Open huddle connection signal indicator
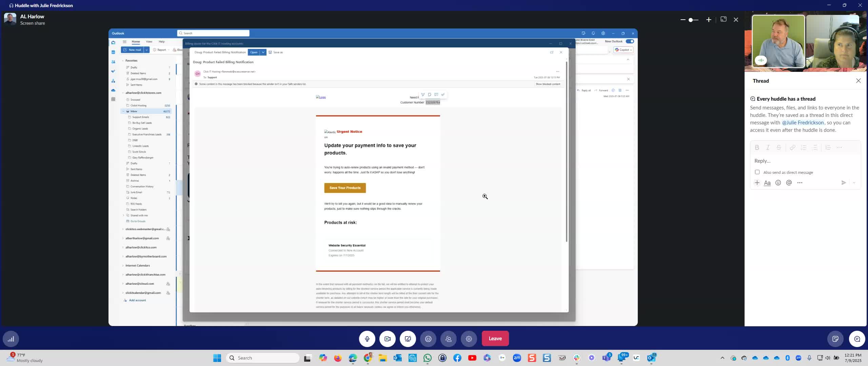Viewport: 868px width, 366px height. tap(11, 339)
